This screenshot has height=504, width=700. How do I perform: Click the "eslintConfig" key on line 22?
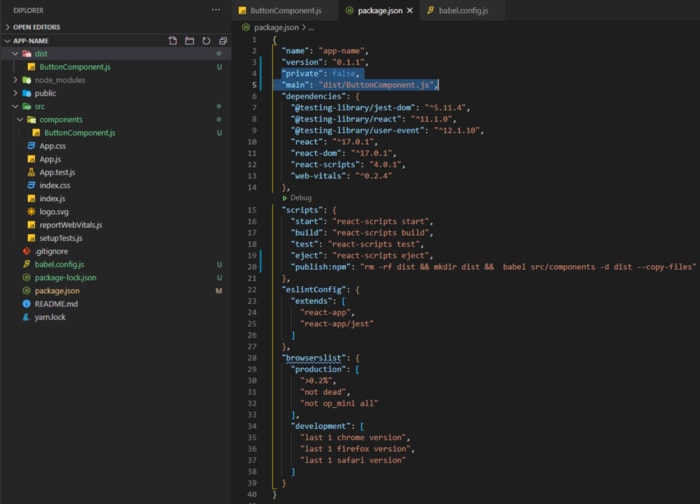pyautogui.click(x=313, y=290)
